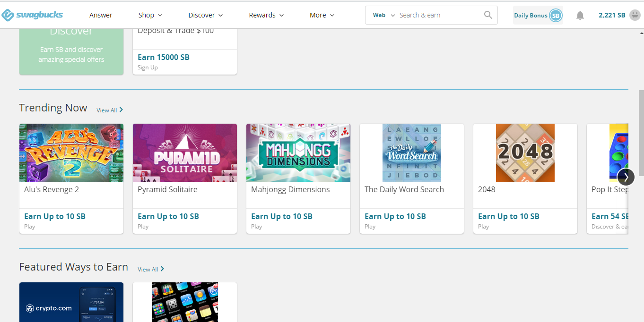Click the Swagbucks logo
644x322 pixels.
[x=32, y=15]
